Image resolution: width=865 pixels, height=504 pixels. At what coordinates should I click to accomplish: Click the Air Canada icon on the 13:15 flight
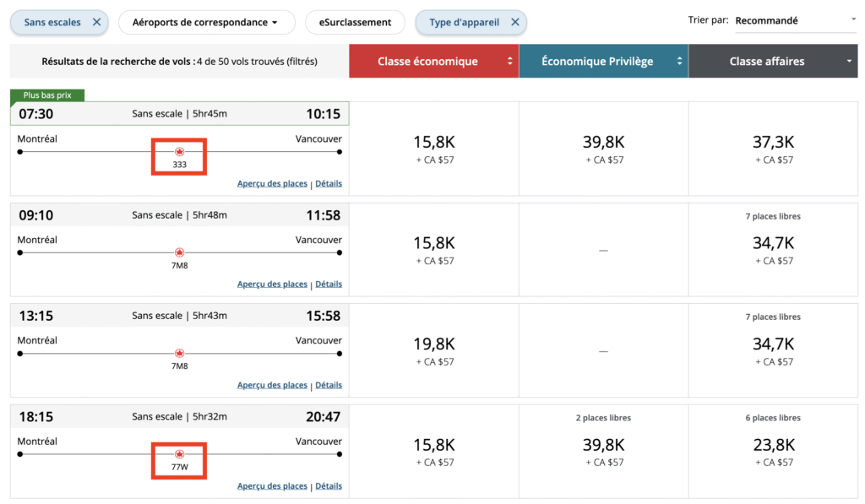click(179, 353)
